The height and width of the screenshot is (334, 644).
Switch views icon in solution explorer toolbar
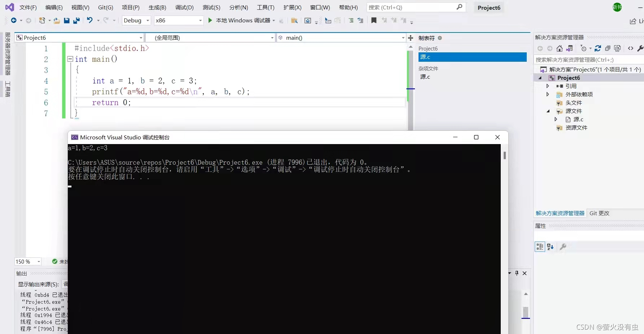coord(569,48)
